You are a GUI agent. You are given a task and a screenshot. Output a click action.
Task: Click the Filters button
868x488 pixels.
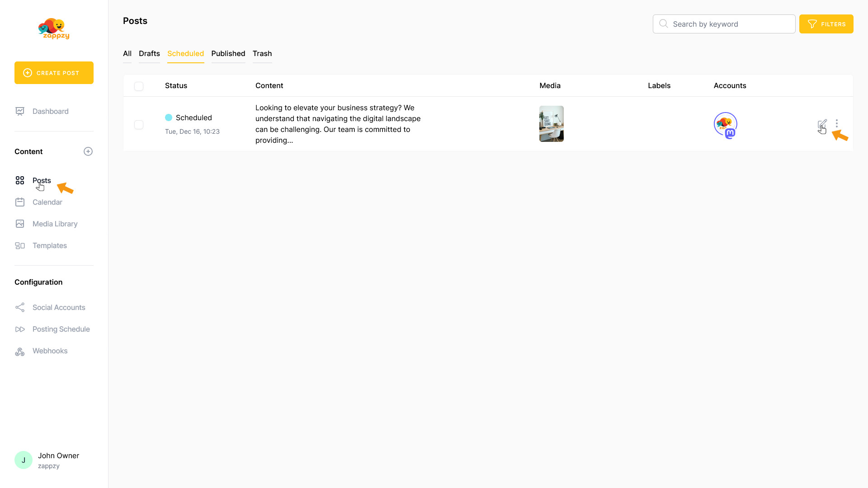click(826, 24)
